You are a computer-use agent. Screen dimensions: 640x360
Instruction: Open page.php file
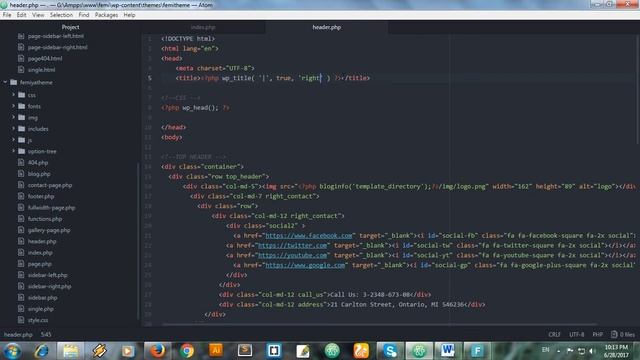[39, 264]
